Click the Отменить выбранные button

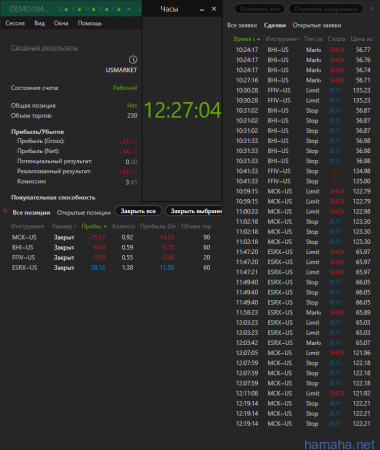point(326,9)
